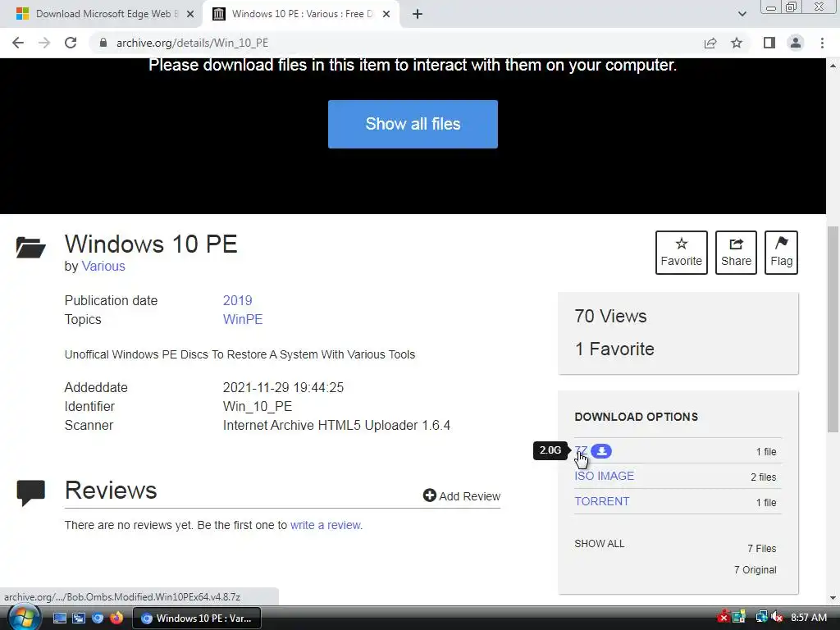Launch Chrome from quick launch
This screenshot has width=840, height=630.
[x=98, y=618]
